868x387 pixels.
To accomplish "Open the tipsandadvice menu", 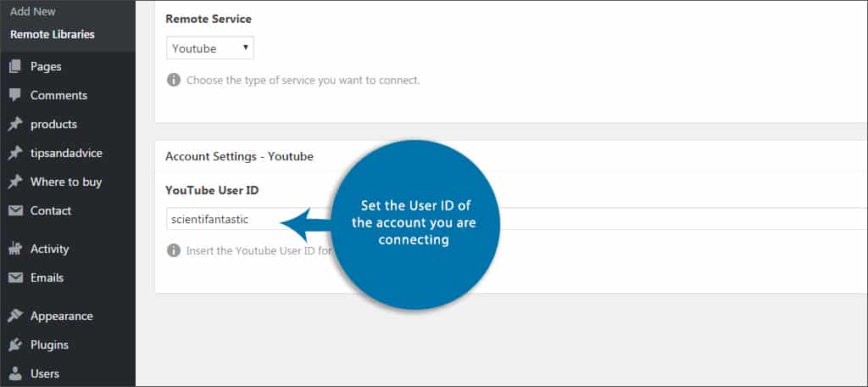I will [x=68, y=153].
